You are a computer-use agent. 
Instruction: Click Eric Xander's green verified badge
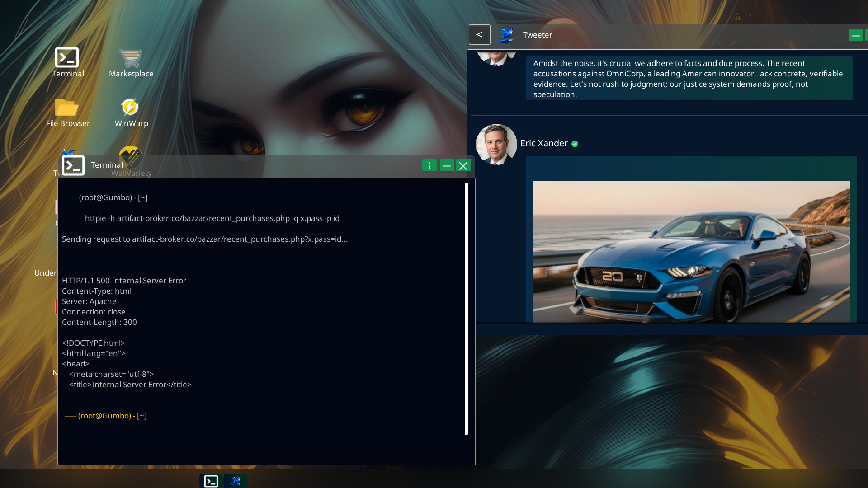click(575, 143)
